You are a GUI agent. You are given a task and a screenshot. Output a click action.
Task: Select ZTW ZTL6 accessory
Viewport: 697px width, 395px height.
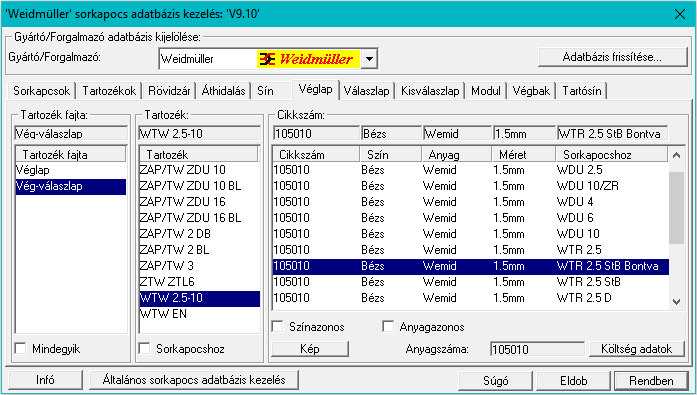pos(200,282)
